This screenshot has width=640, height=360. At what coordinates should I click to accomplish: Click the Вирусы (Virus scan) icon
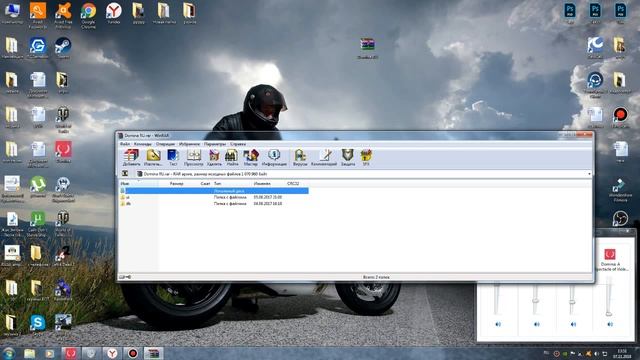(x=300, y=157)
